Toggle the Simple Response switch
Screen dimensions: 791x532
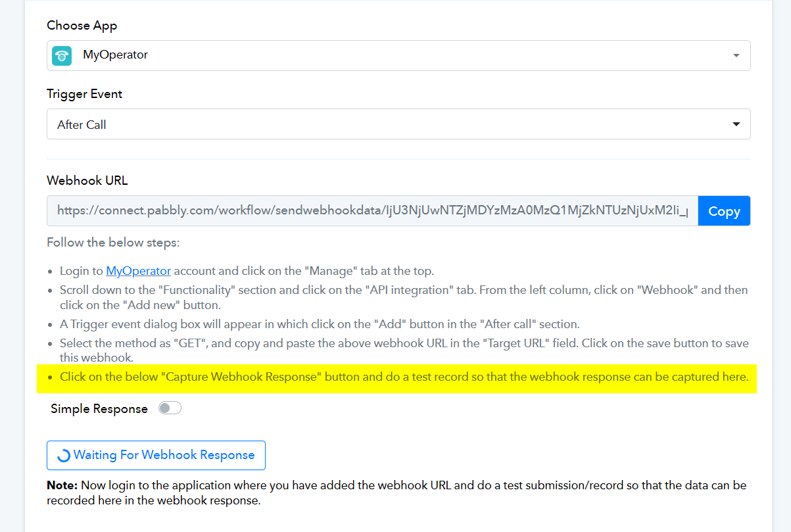tap(170, 408)
